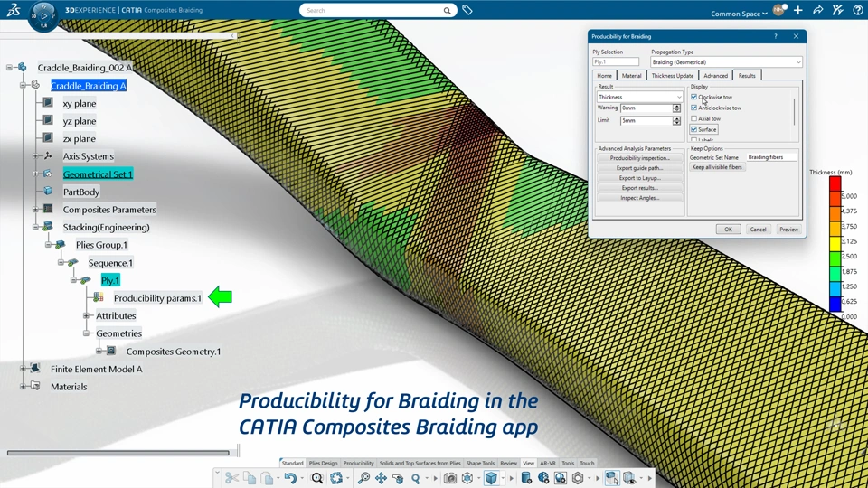Switch to the Home tab in dialog
The image size is (868, 488).
[605, 76]
